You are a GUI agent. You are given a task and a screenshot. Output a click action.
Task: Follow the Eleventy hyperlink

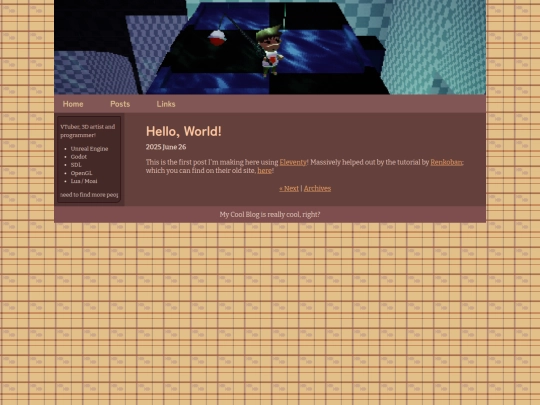(293, 162)
